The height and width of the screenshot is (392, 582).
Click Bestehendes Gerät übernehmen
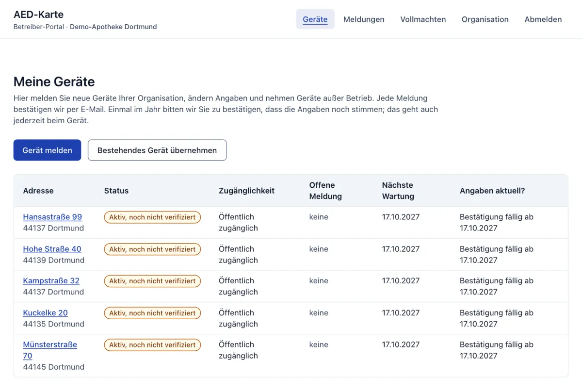pos(157,150)
